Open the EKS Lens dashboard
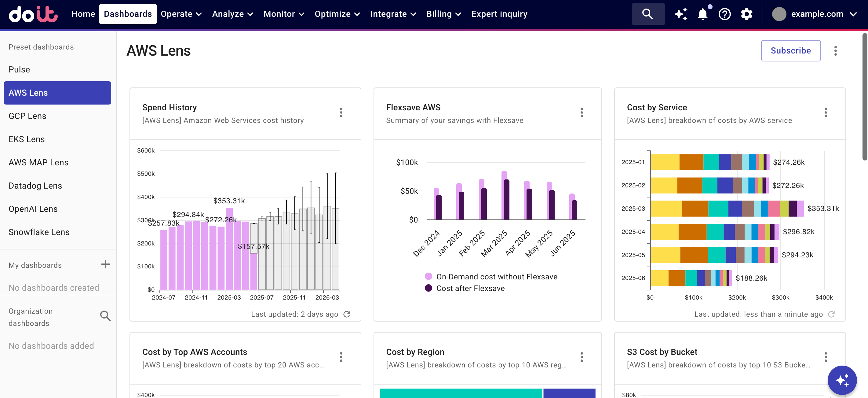868x398 pixels. pos(57,139)
